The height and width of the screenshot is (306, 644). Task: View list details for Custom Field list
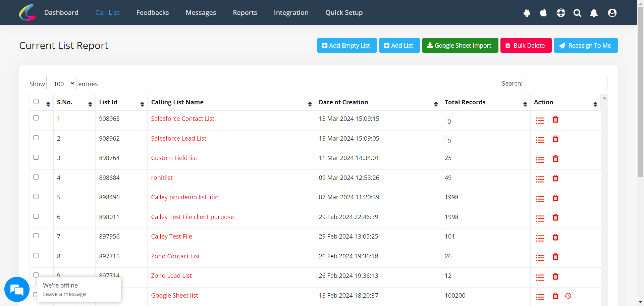tap(540, 160)
